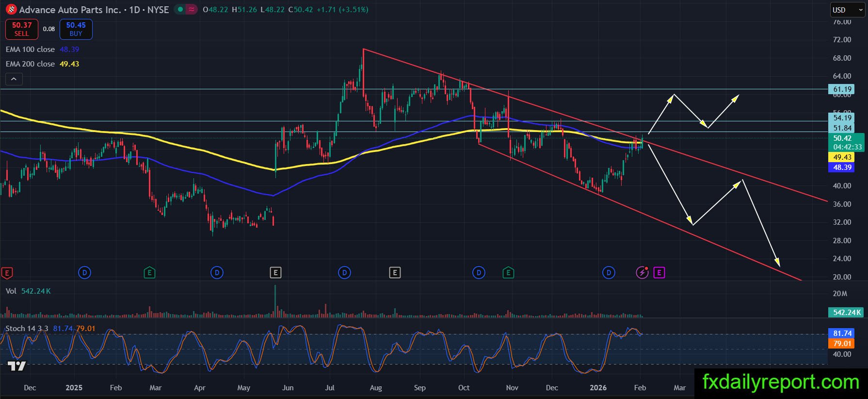Open the white earnings marker before June
Screen dimensions: 868x399
click(275, 273)
